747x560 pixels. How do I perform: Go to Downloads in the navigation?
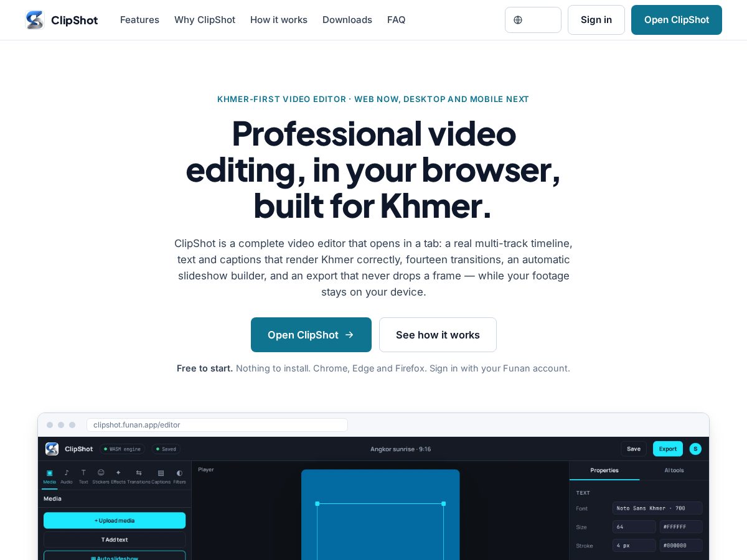[x=347, y=20]
